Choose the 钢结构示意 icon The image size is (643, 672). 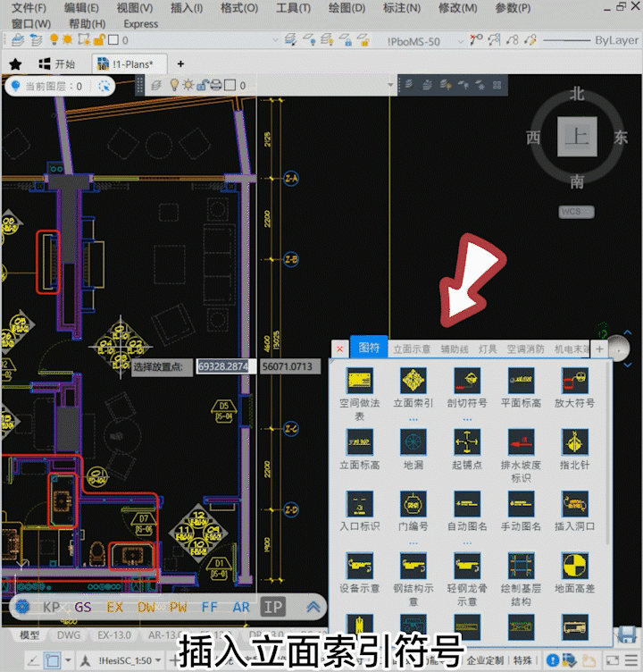pyautogui.click(x=413, y=566)
